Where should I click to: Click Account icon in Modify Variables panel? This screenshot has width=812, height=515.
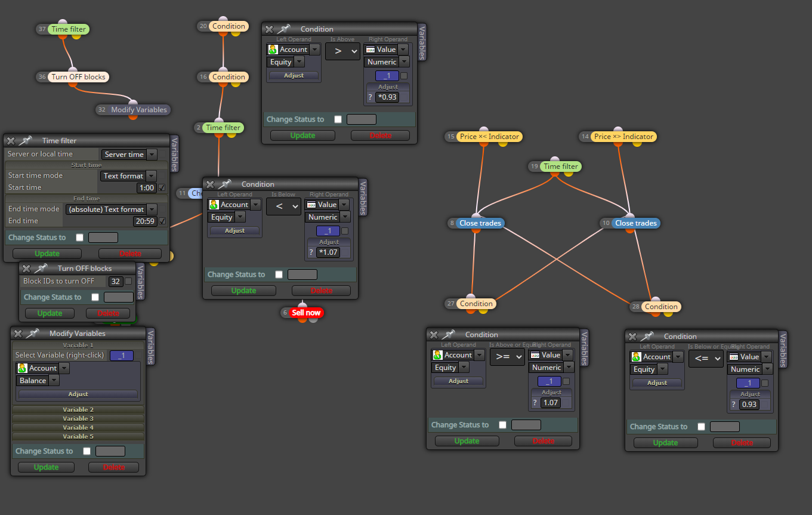[23, 368]
